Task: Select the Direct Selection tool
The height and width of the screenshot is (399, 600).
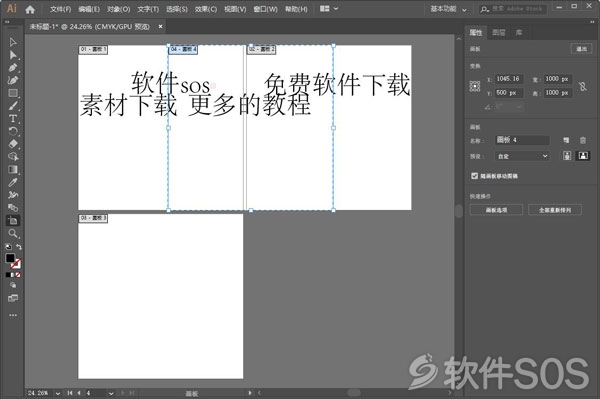Action: click(13, 55)
